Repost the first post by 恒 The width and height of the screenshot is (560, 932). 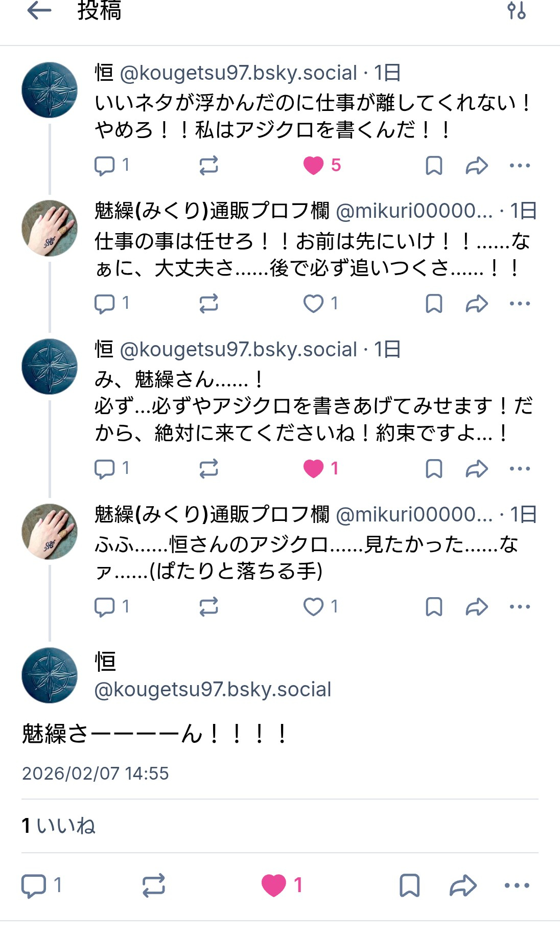tap(208, 166)
